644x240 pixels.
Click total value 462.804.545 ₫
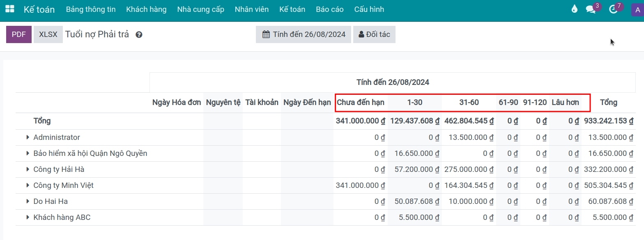click(x=469, y=121)
